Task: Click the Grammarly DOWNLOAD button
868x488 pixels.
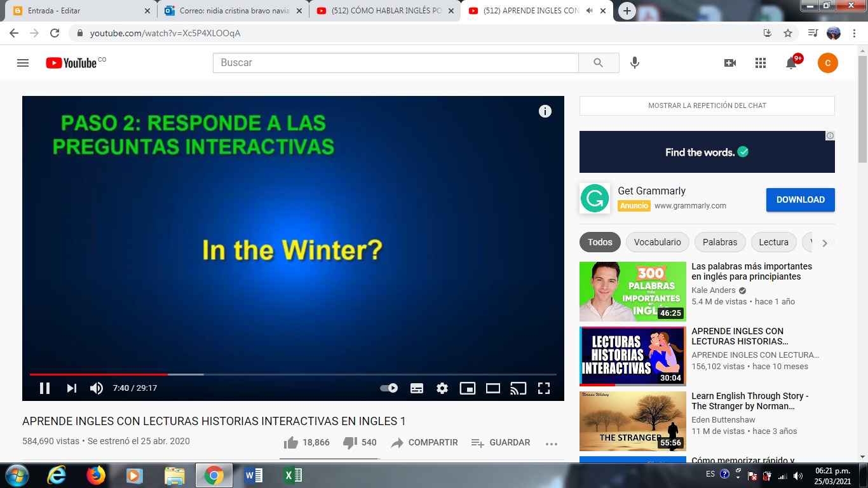Action: (x=801, y=200)
